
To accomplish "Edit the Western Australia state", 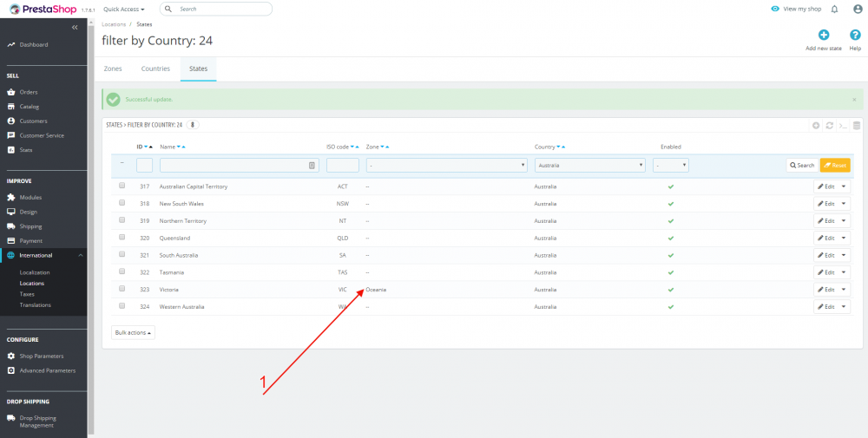I will [826, 306].
